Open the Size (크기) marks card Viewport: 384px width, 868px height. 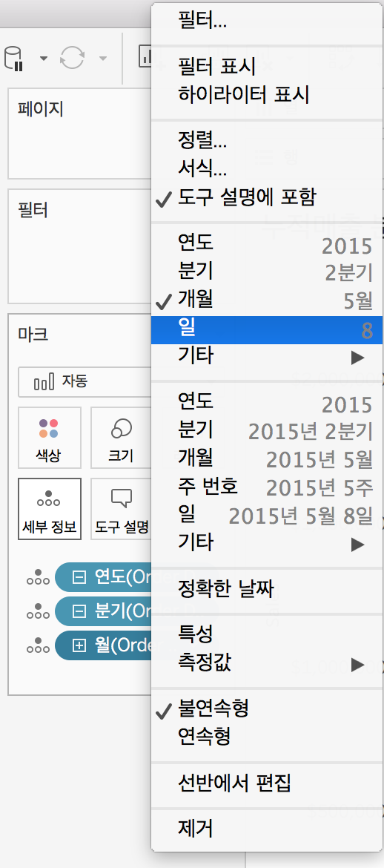pyautogui.click(x=121, y=438)
